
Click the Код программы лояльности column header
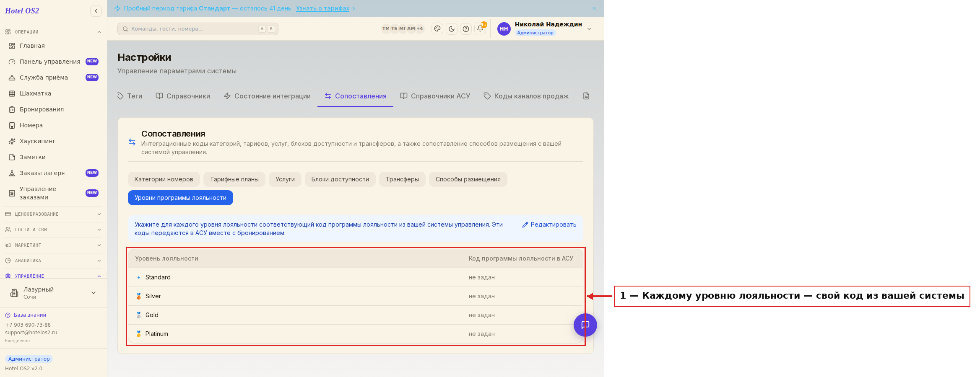[x=521, y=258]
